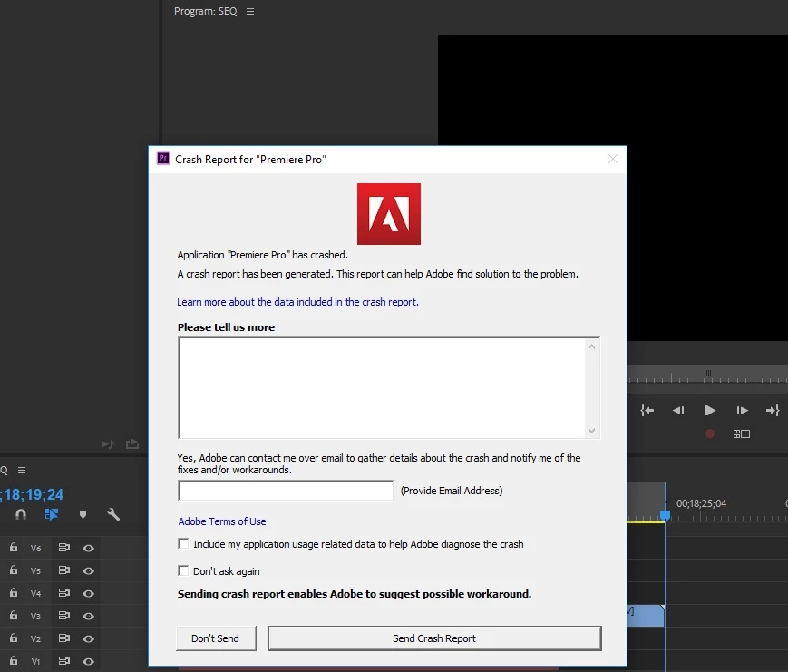Screen dimensions: 788x672
Task: Toggle sync lock on track V6
Action: (63, 548)
